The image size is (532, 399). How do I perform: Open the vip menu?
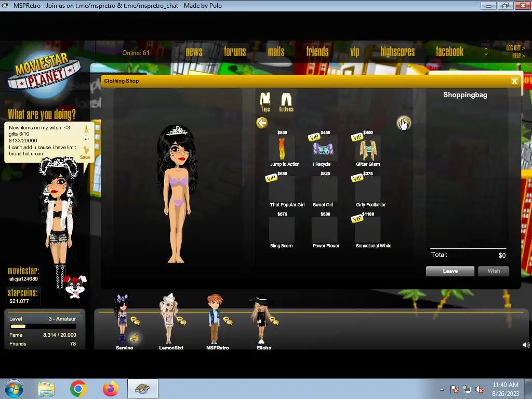(x=354, y=51)
